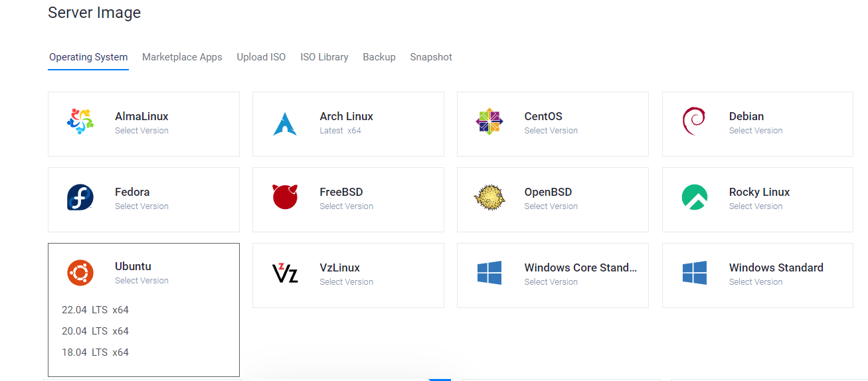Choose Ubuntu 20.04 LTS x64 version

[95, 331]
